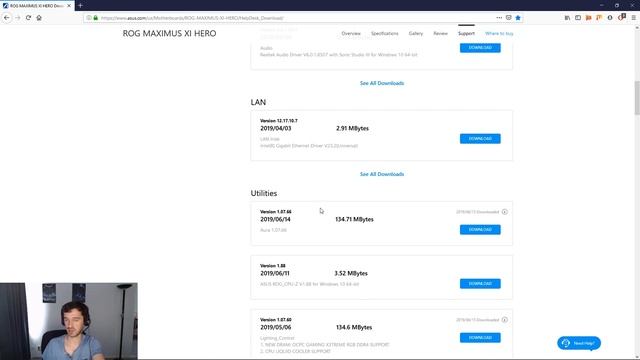Click the 2019/06/14 date

click(276, 219)
